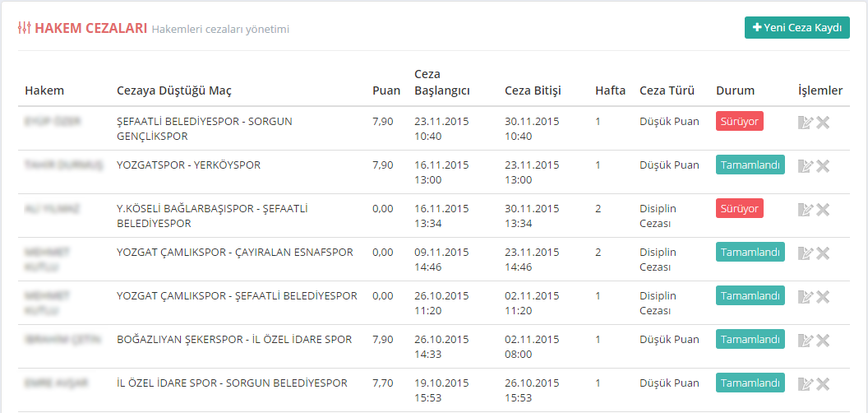Click Sürüyor status for SORGUN GENÇLİKSPOR row
Image resolution: width=868 pixels, height=413 pixels.
(x=739, y=122)
